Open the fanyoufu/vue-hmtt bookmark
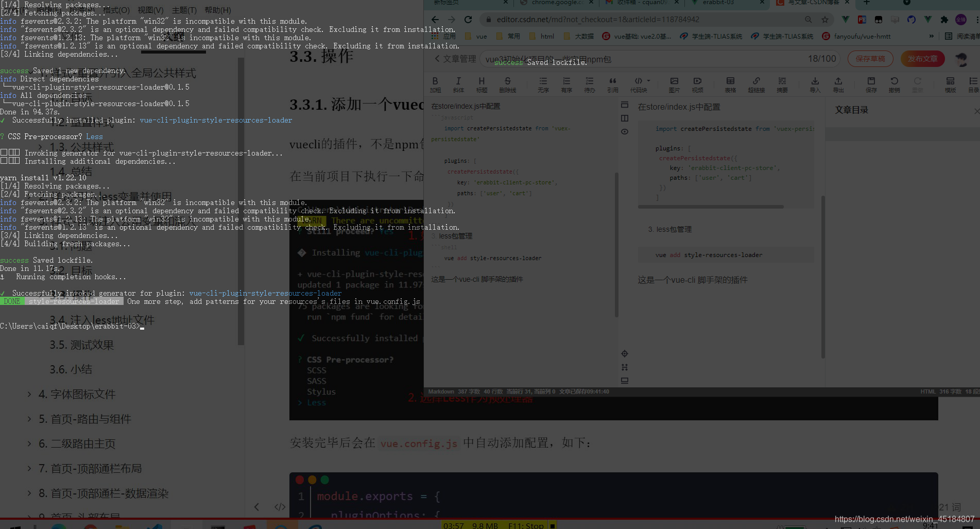This screenshot has height=529, width=980. pos(856,36)
